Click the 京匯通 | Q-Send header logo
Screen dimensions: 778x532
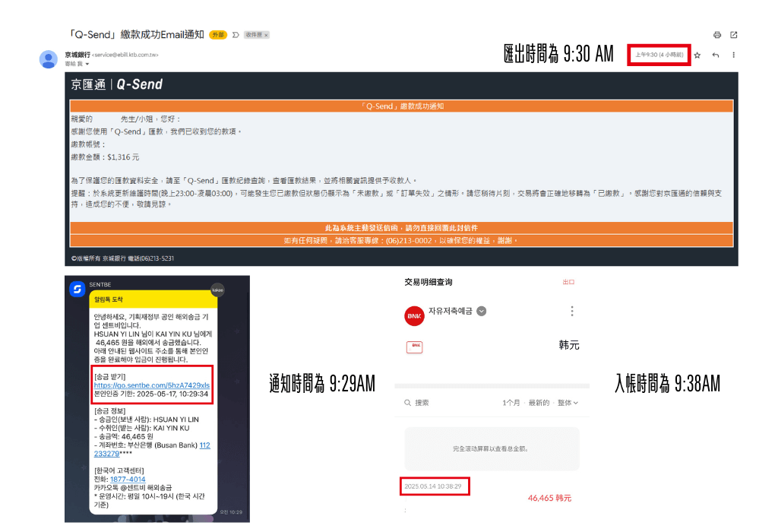click(116, 85)
